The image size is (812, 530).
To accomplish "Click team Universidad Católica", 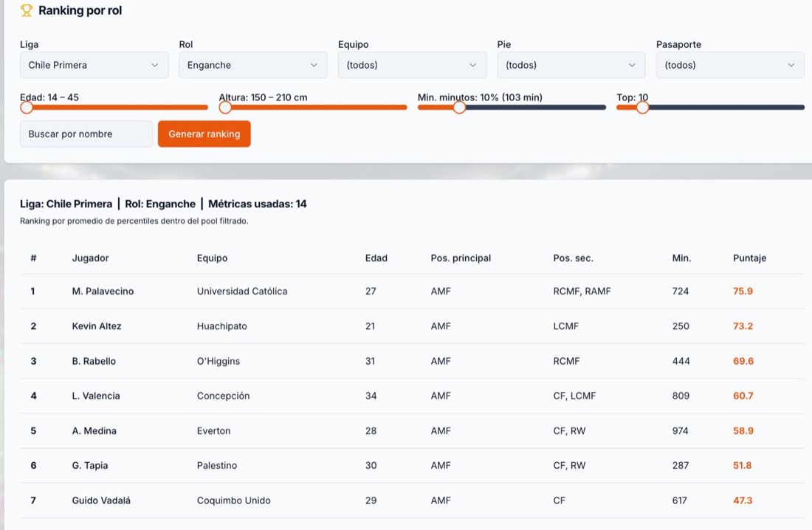I will tap(242, 291).
